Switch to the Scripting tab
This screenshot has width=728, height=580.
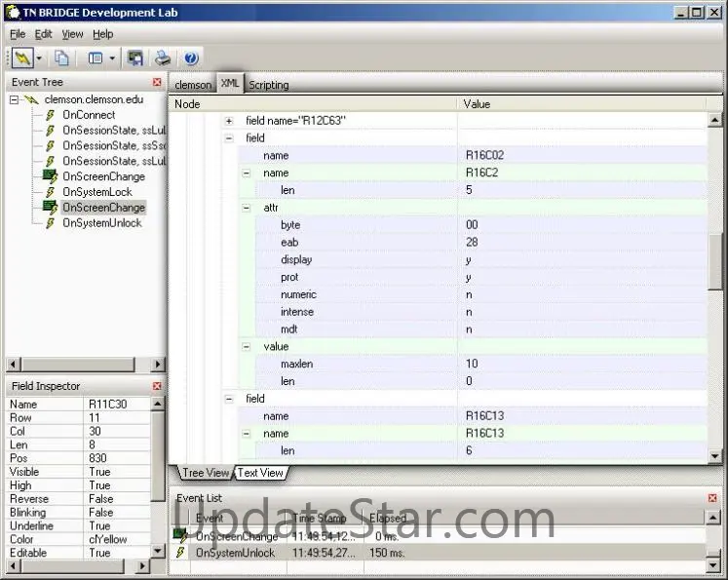tap(269, 85)
